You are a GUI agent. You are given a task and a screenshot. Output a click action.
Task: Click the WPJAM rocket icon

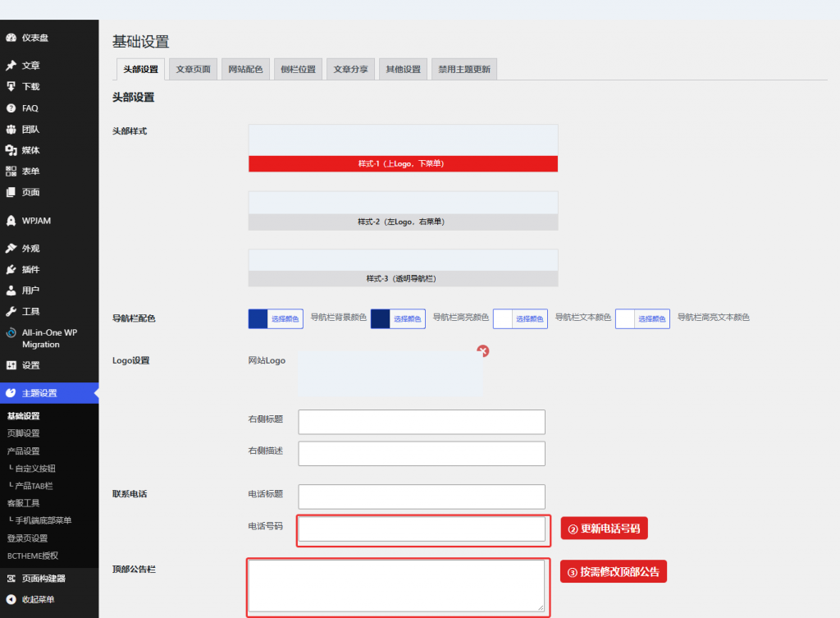pos(11,220)
